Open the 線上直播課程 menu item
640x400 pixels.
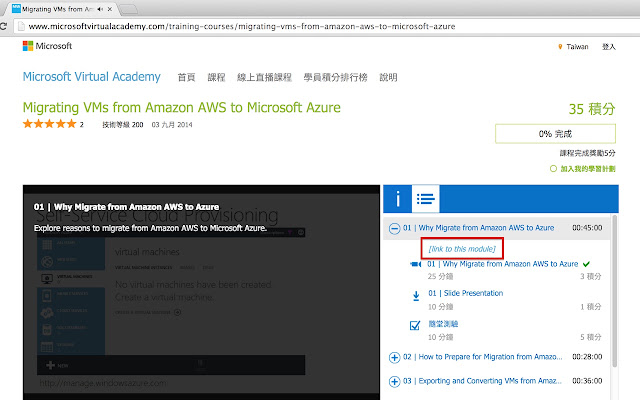(264, 78)
